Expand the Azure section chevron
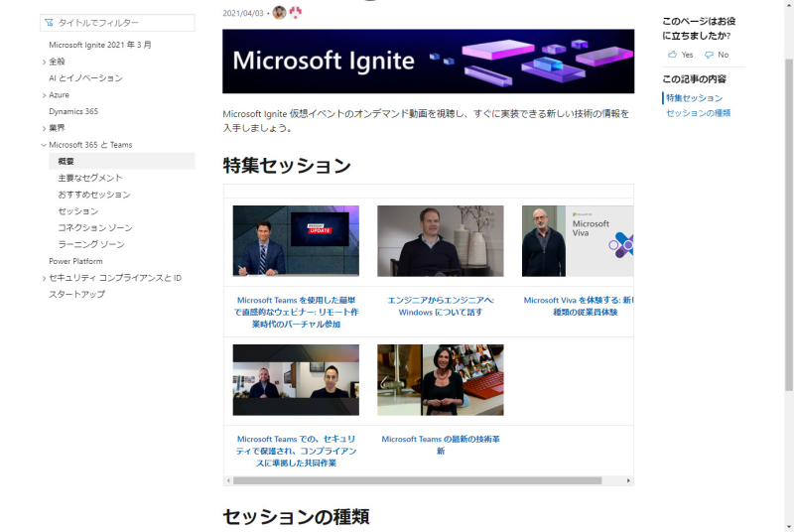 (44, 95)
